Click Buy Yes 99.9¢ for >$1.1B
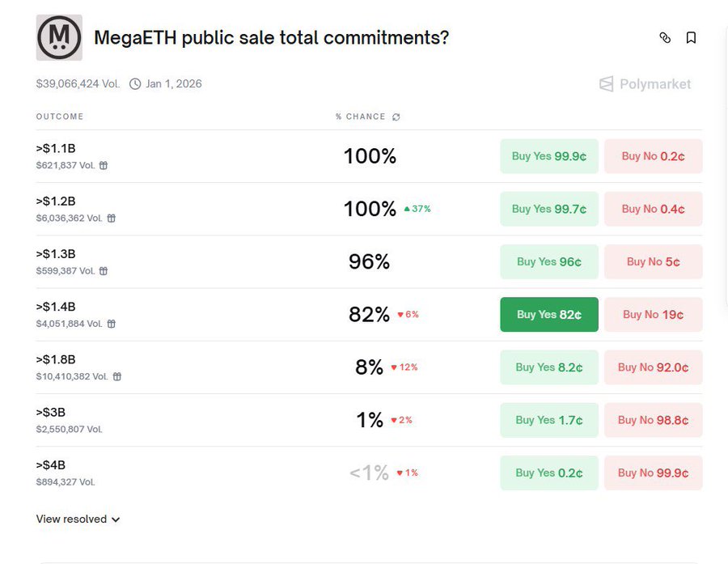Viewport: 728px width, 564px height. [x=548, y=156]
